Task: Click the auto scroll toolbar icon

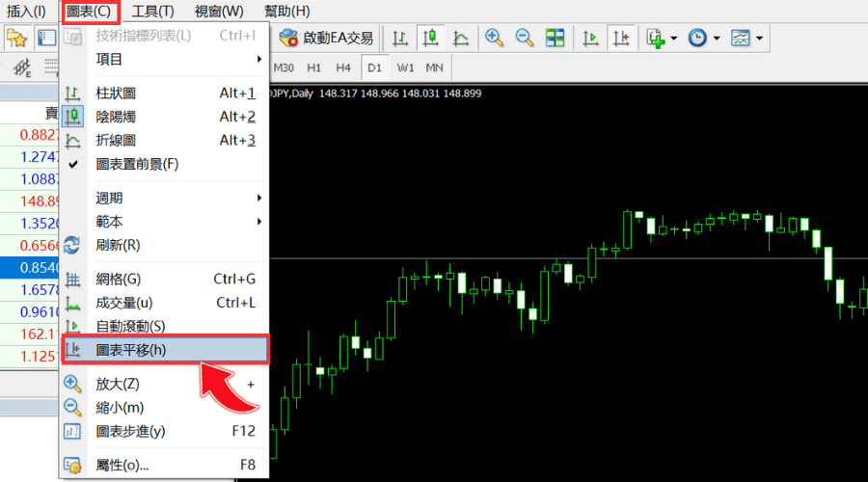Action: (592, 38)
